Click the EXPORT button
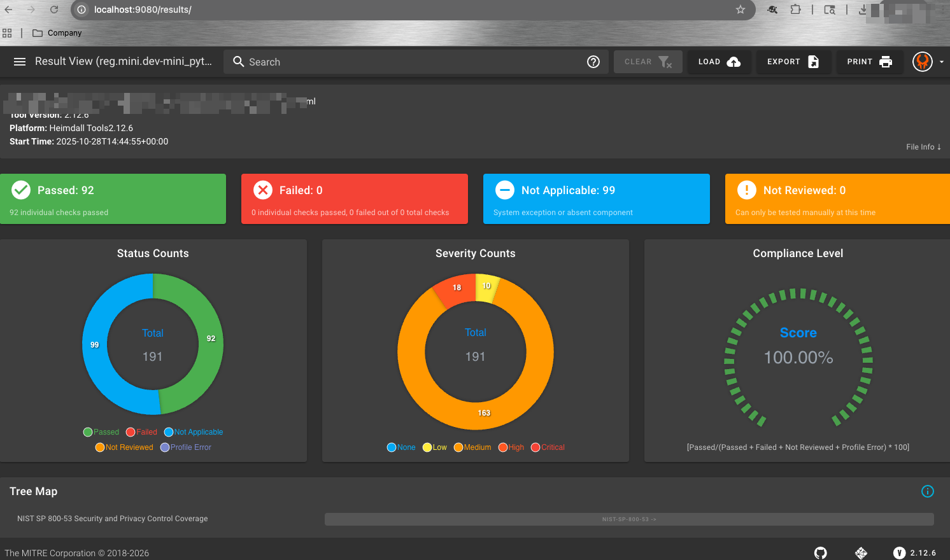Viewport: 950px width, 560px height. [x=794, y=62]
